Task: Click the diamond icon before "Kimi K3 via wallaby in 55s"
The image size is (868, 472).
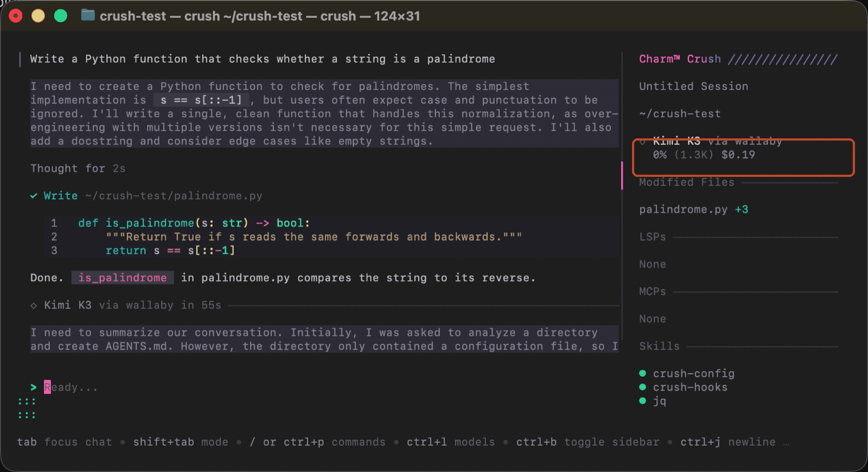Action: [34, 305]
